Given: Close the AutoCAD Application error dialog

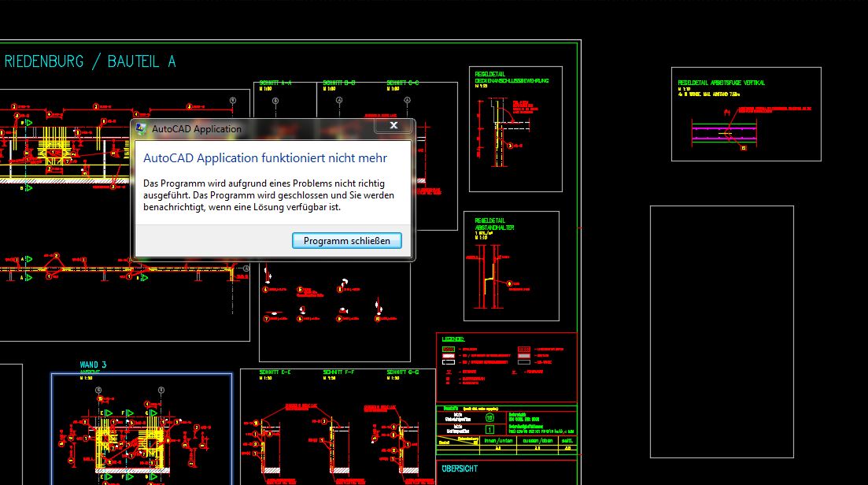Looking at the screenshot, I should tap(393, 126).
